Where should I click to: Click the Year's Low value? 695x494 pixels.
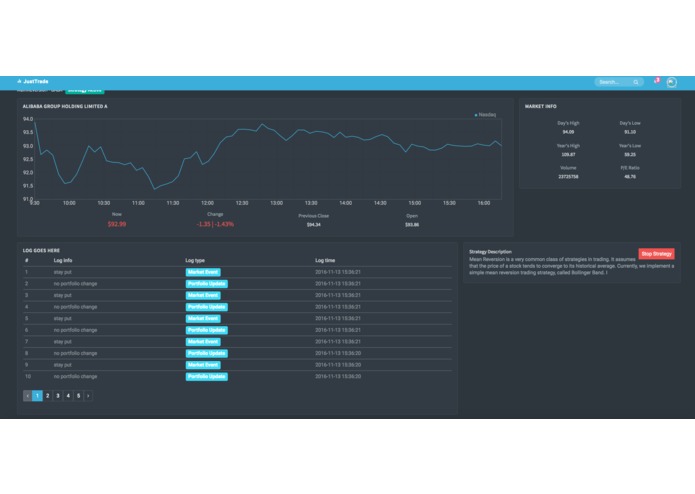(x=630, y=155)
